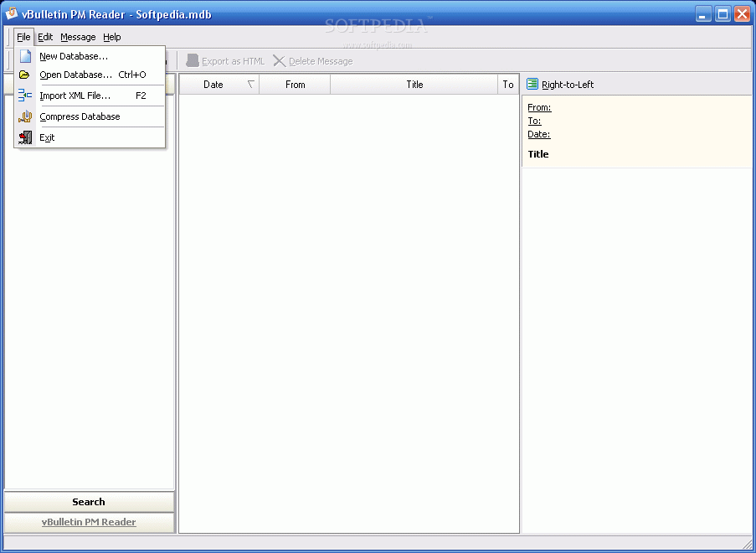Click the To: label in the preview header
This screenshot has height=553, width=756.
point(534,121)
